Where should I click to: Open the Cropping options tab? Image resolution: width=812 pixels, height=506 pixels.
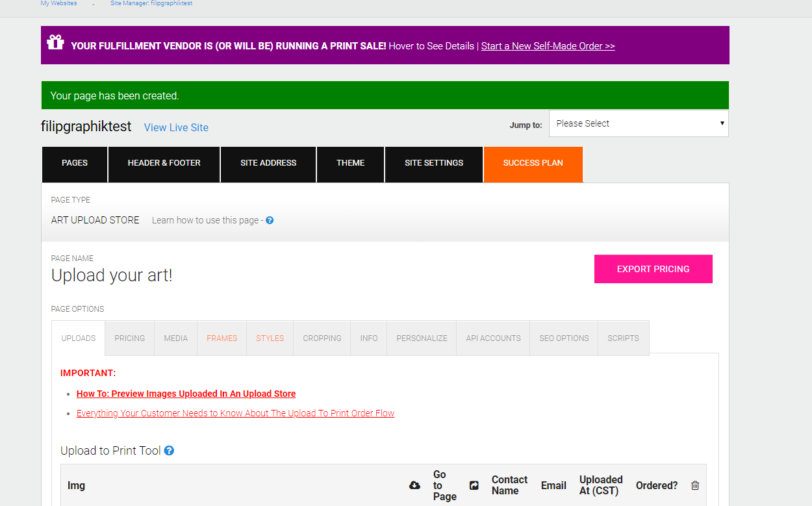pyautogui.click(x=322, y=338)
